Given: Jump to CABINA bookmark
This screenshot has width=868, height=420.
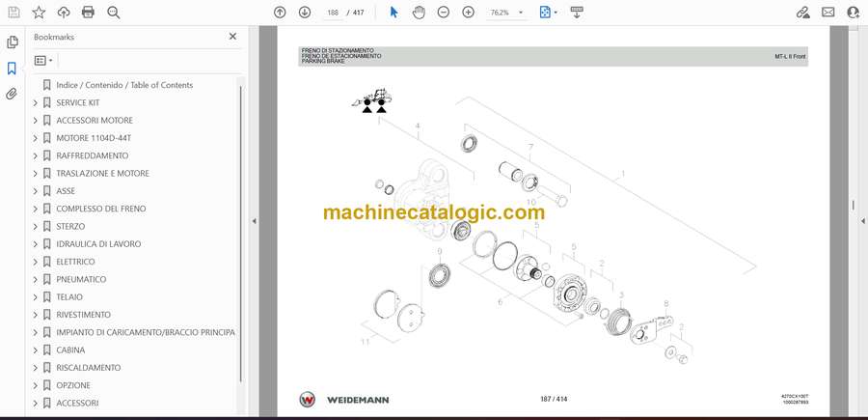Looking at the screenshot, I should tap(70, 350).
